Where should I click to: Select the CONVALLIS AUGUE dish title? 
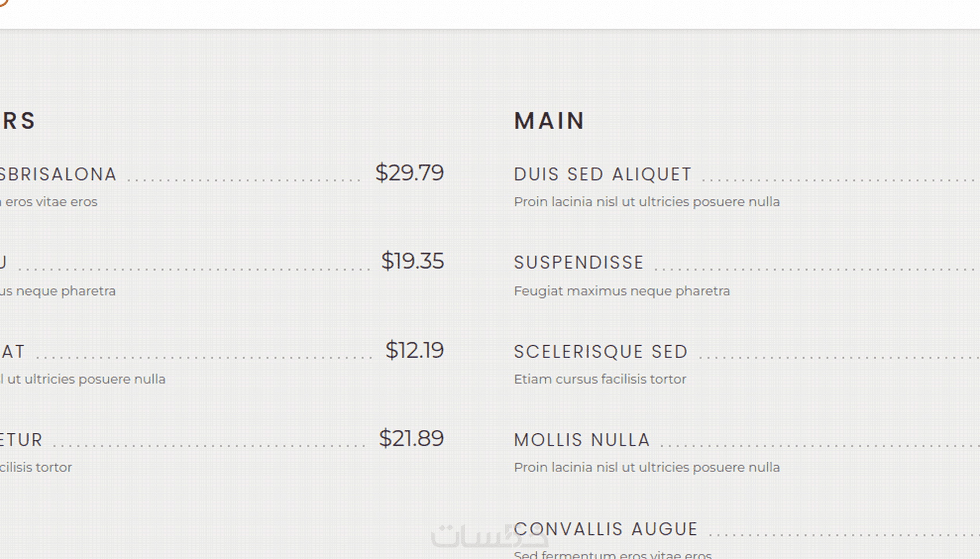pos(606,529)
